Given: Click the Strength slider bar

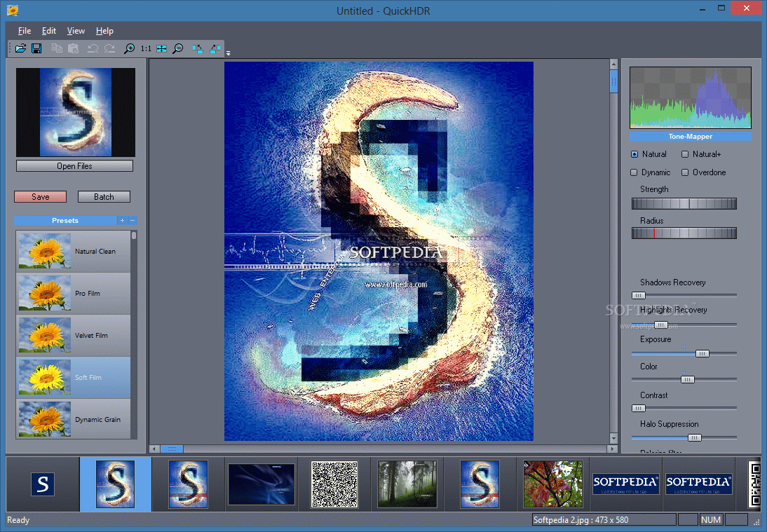Looking at the screenshot, I should point(684,203).
